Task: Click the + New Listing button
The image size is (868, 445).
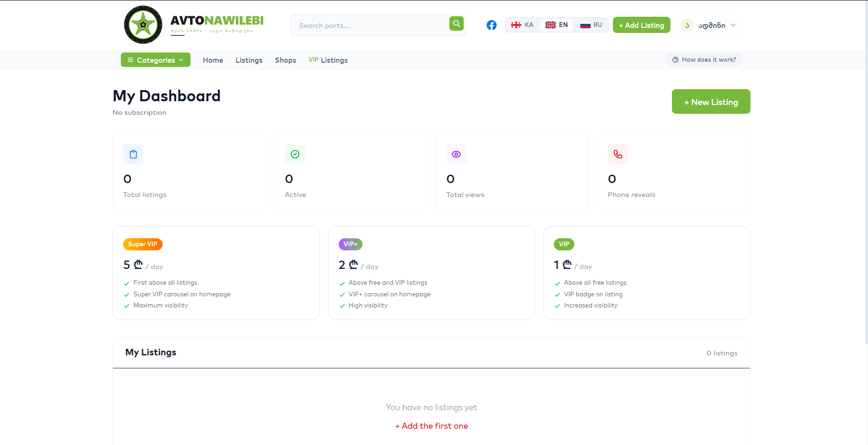Action: 711,101
